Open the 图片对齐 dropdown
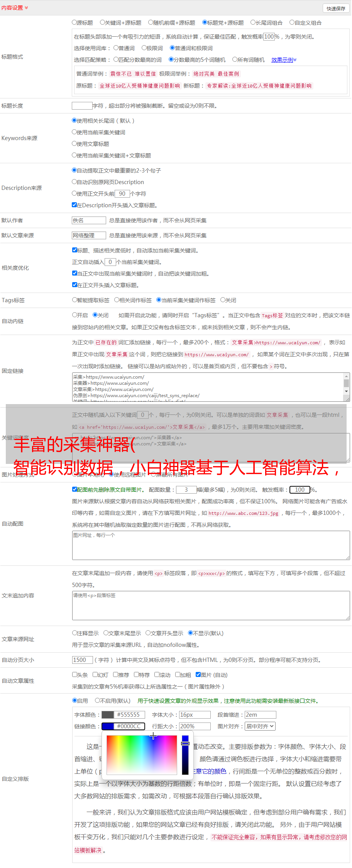352x868 pixels. pos(261,726)
